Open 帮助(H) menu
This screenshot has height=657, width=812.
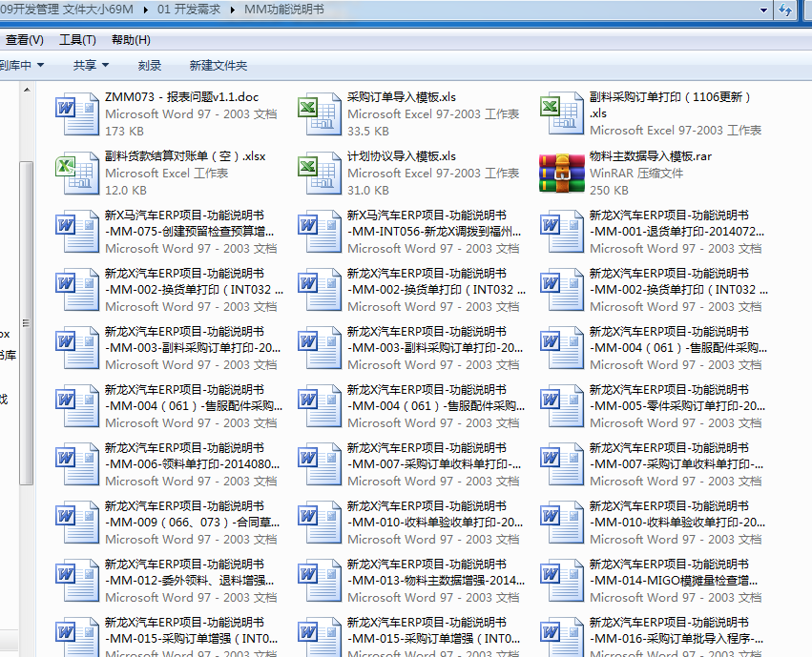point(131,40)
